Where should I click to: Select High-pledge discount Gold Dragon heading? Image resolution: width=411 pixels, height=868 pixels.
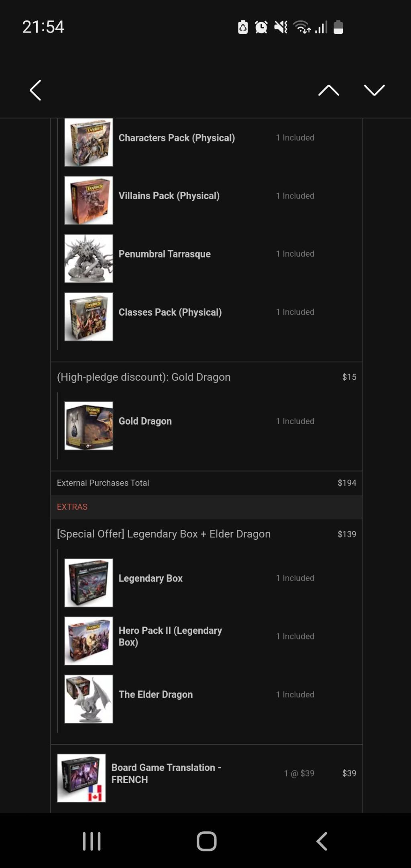[144, 377]
